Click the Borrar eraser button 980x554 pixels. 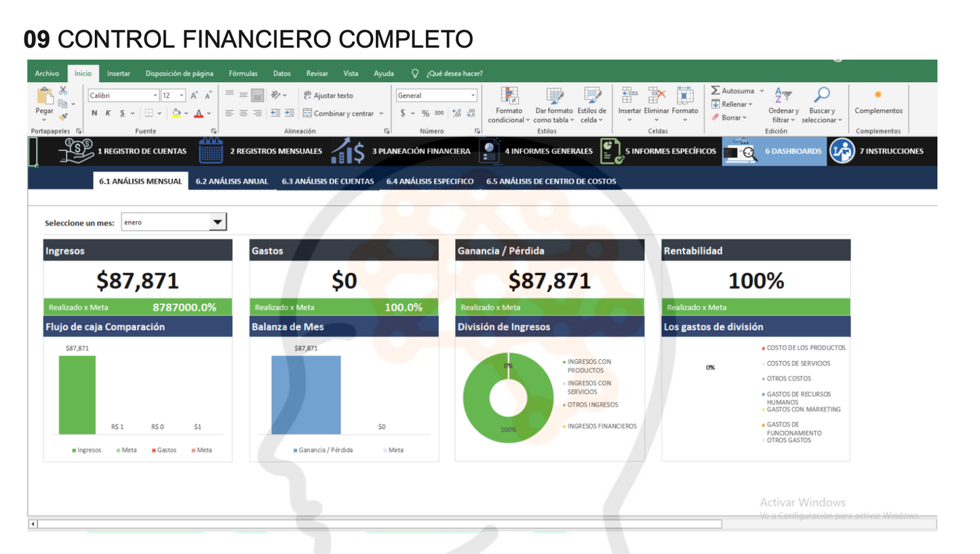pos(729,117)
